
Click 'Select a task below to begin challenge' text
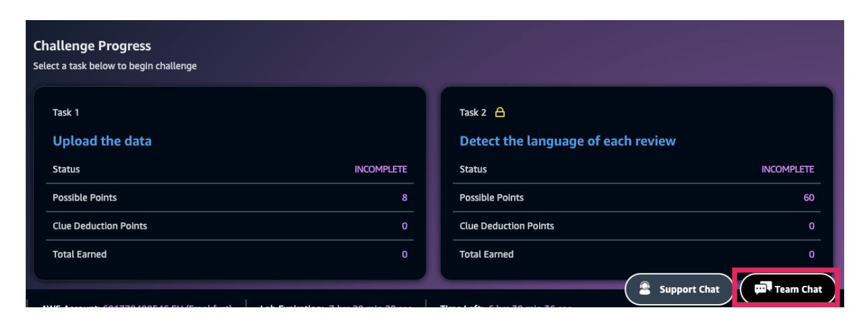point(115,64)
